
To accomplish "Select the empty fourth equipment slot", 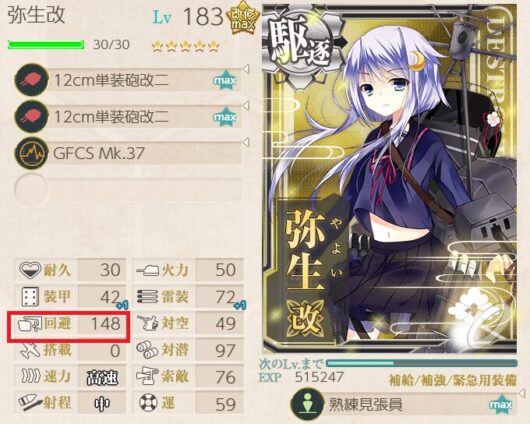I will (x=128, y=190).
